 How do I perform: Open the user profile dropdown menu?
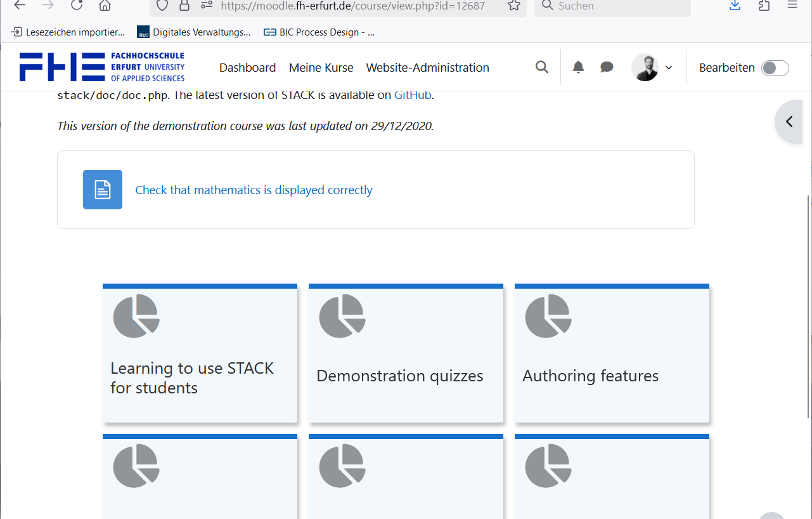(652, 67)
